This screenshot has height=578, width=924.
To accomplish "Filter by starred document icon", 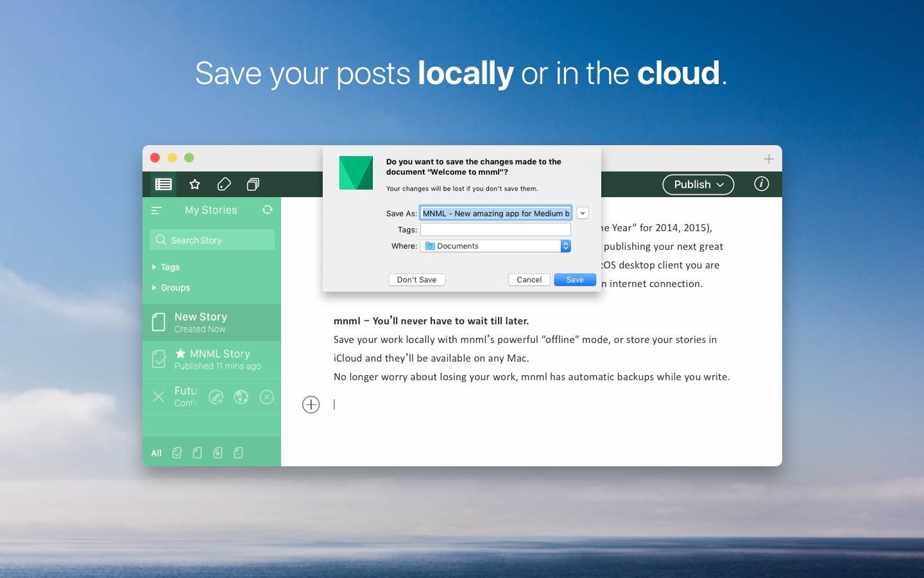I will tap(218, 453).
